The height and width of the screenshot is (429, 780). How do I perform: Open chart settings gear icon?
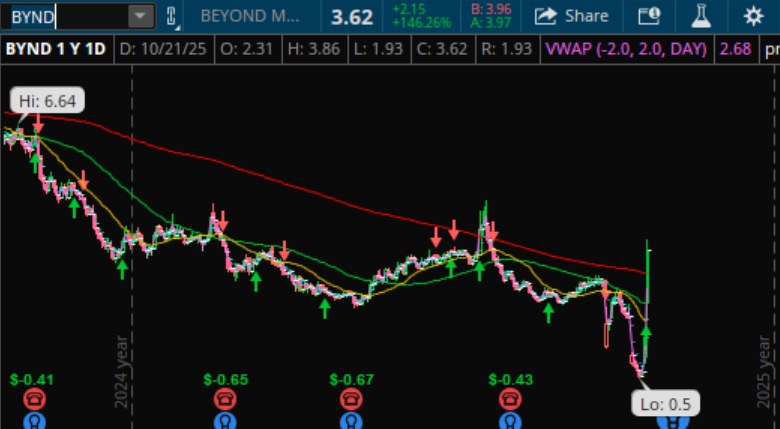pos(753,16)
